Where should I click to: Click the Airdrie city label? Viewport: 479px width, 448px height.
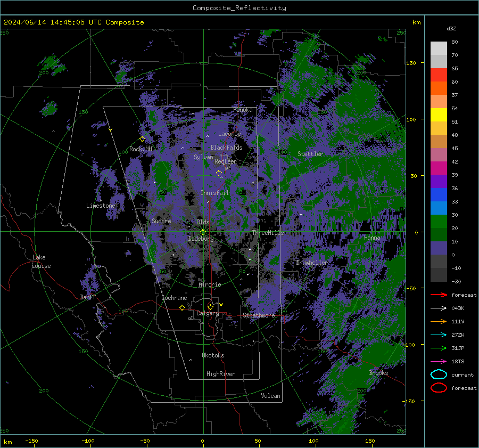coord(210,284)
